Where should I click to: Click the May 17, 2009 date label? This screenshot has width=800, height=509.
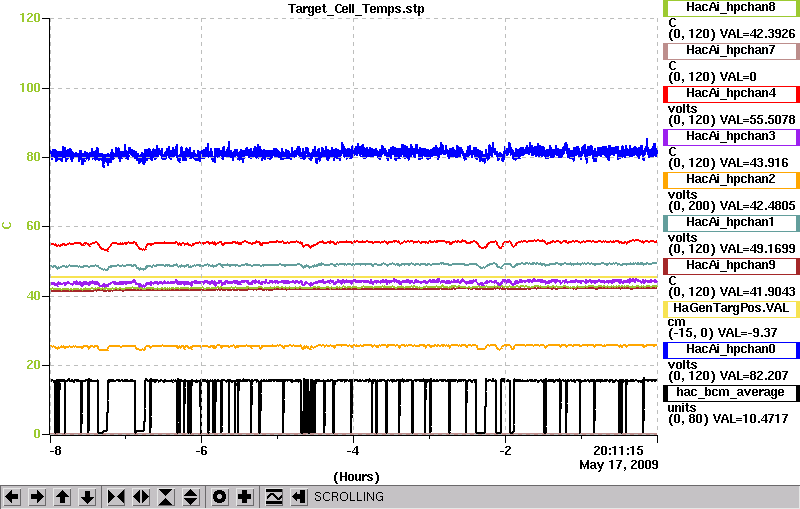point(618,465)
